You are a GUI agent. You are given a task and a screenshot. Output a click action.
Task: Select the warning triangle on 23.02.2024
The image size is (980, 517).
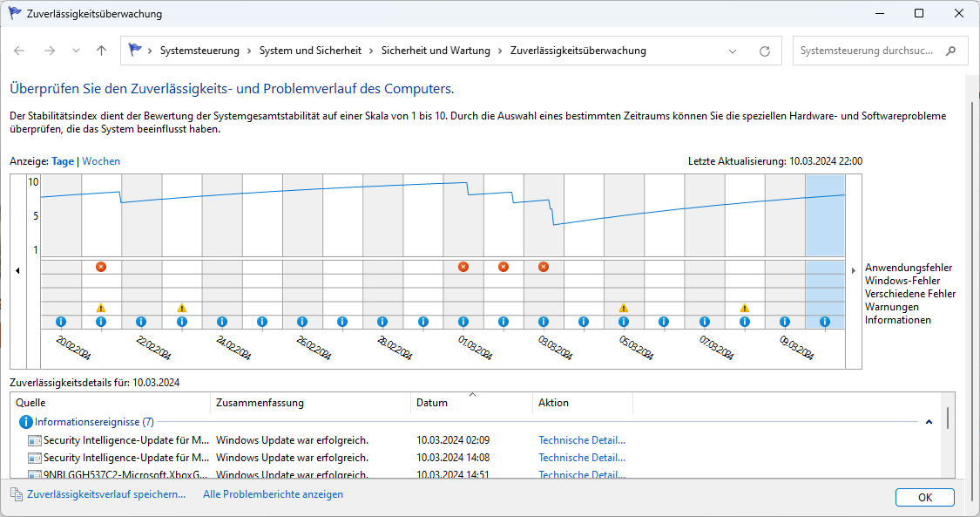181,308
